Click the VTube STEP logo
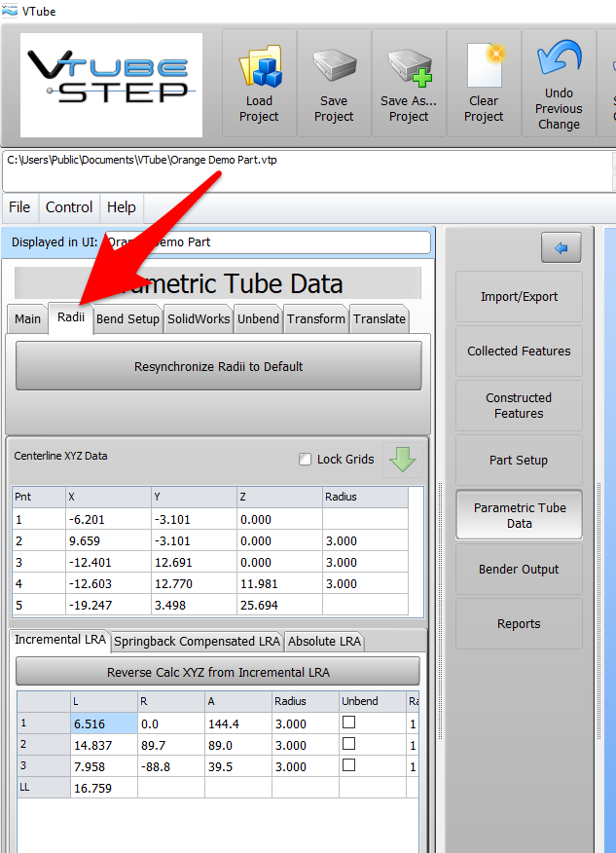Image resolution: width=616 pixels, height=853 pixels. click(x=111, y=82)
